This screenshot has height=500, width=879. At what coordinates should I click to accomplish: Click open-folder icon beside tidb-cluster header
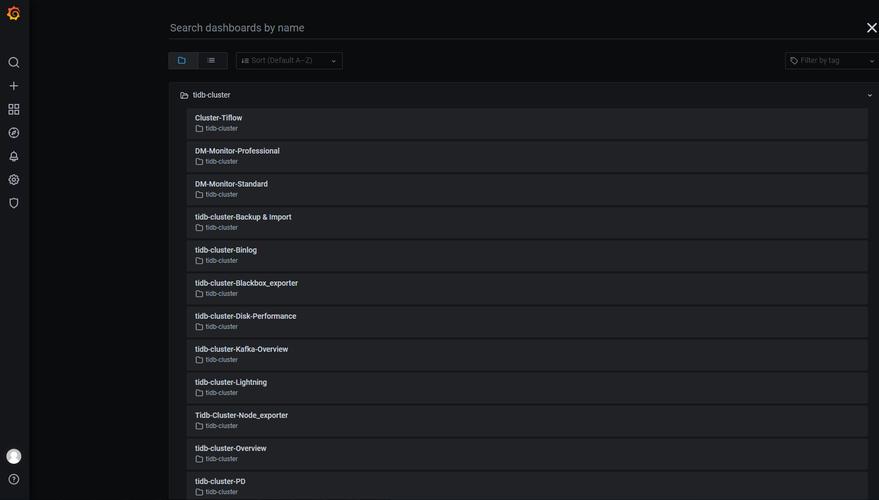[x=184, y=96]
